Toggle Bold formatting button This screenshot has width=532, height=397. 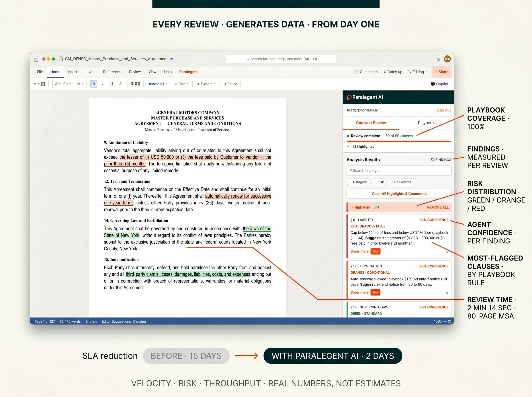[x=94, y=84]
